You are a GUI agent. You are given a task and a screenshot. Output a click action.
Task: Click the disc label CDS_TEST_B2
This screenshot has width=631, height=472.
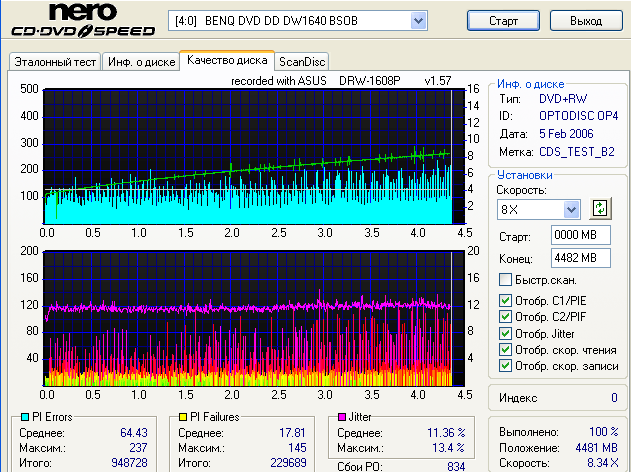pyautogui.click(x=577, y=152)
